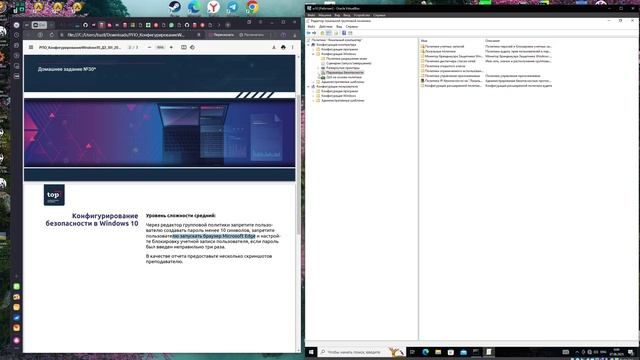Open Yandex Browser desktop shortcut
640x360 pixels.
coord(213,7)
